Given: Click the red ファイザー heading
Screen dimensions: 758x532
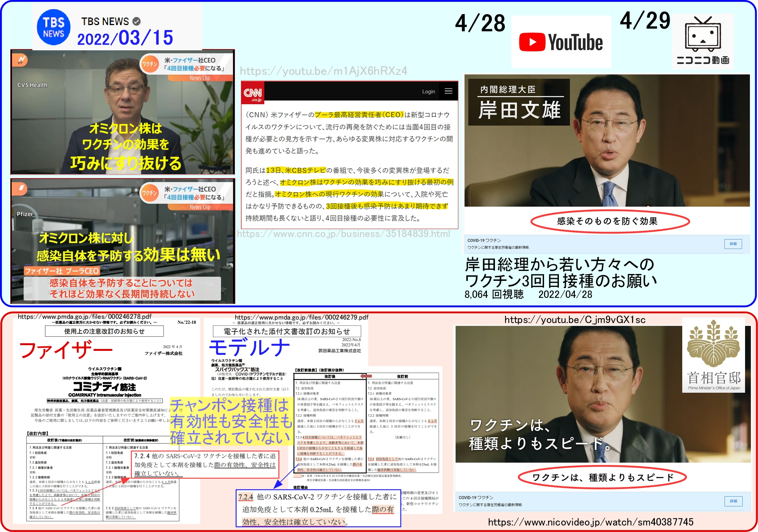Looking at the screenshot, I should 66,350.
